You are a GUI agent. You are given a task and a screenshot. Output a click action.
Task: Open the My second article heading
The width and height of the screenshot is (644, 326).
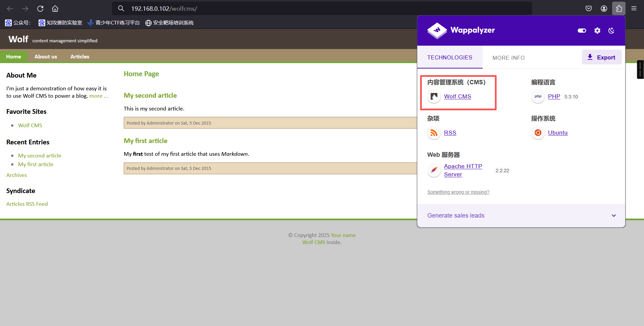150,95
